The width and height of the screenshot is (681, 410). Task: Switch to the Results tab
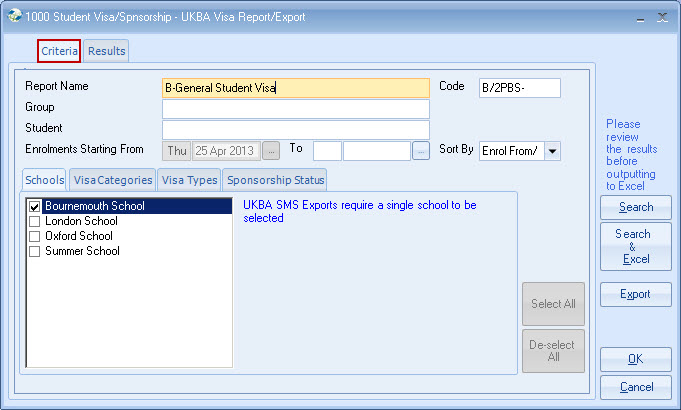106,51
